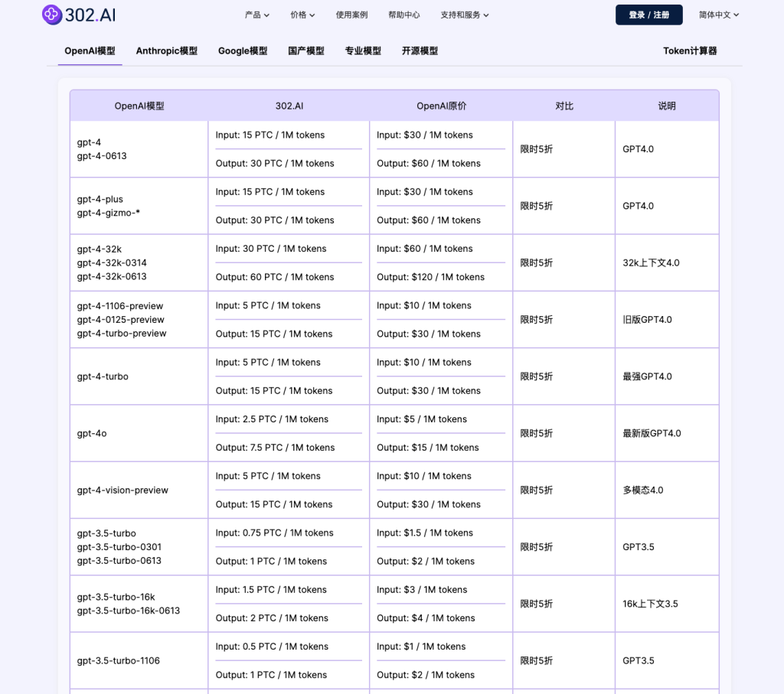Open the 简体中文 language selector
The image size is (784, 694).
[x=718, y=15]
